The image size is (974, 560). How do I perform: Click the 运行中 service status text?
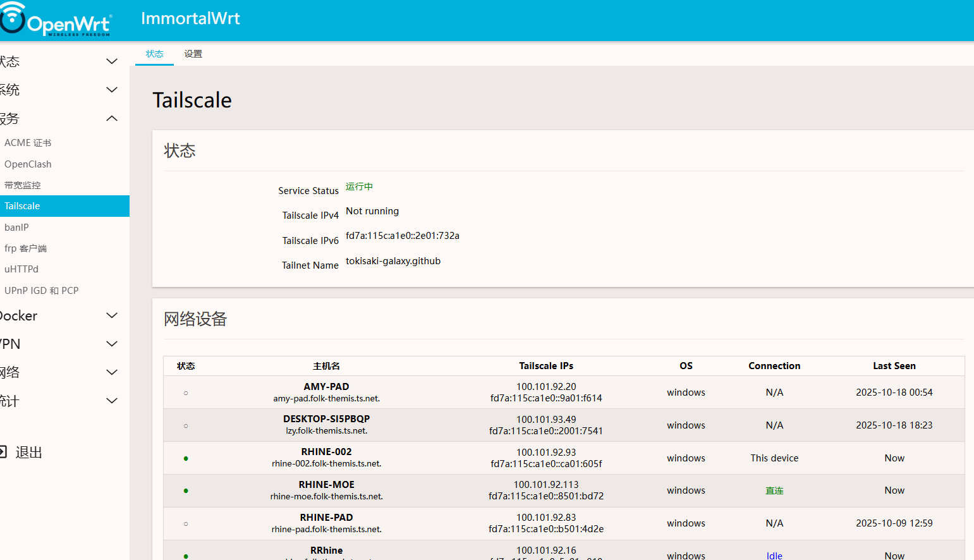click(359, 186)
